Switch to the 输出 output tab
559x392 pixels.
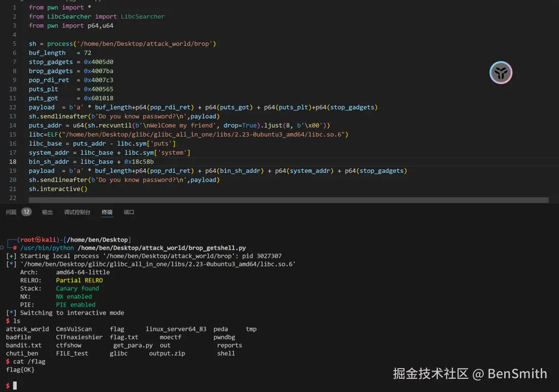tap(47, 212)
